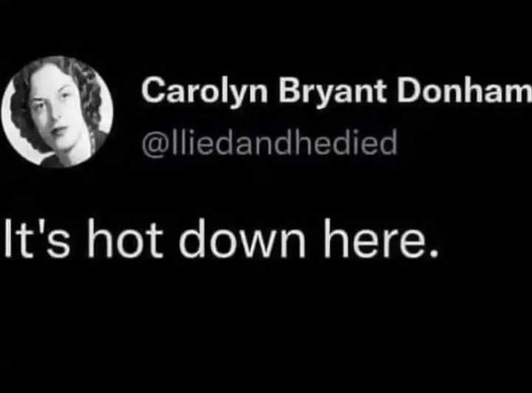The height and width of the screenshot is (393, 532).
Task: Click the word "here." in the tweet
Action: 381,238
